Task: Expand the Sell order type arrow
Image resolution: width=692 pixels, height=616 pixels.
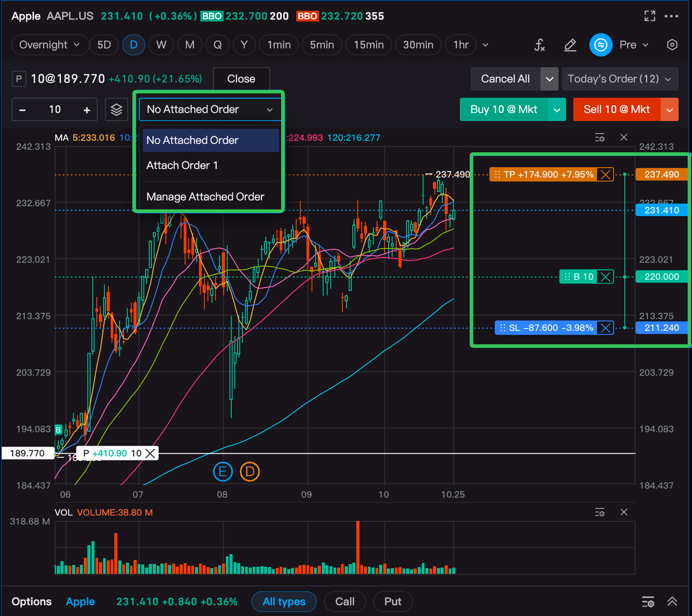Action: [670, 110]
